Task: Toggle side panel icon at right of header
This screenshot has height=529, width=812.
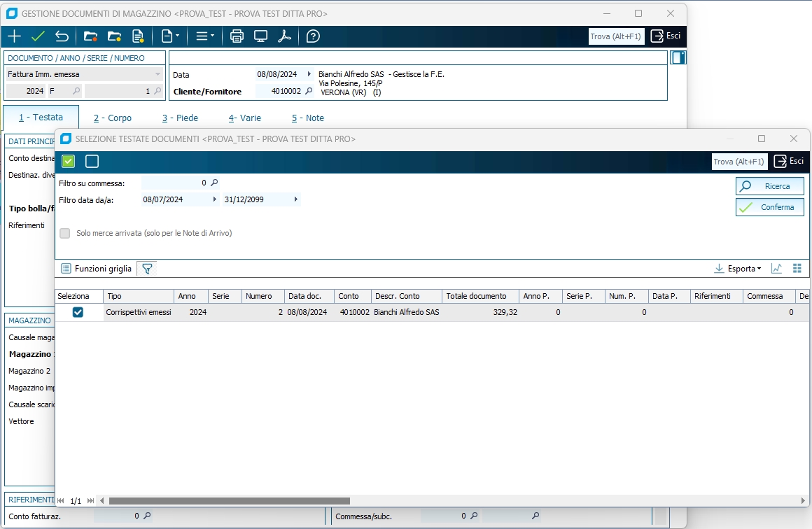Action: click(x=678, y=57)
